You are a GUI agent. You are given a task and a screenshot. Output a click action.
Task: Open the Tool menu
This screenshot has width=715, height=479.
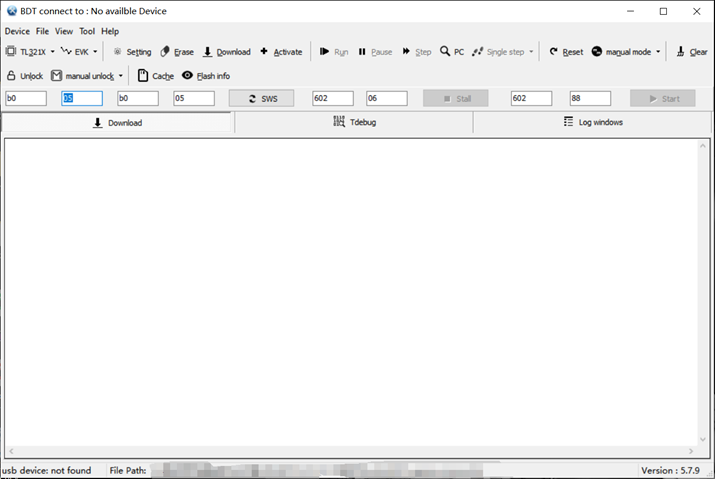[87, 31]
